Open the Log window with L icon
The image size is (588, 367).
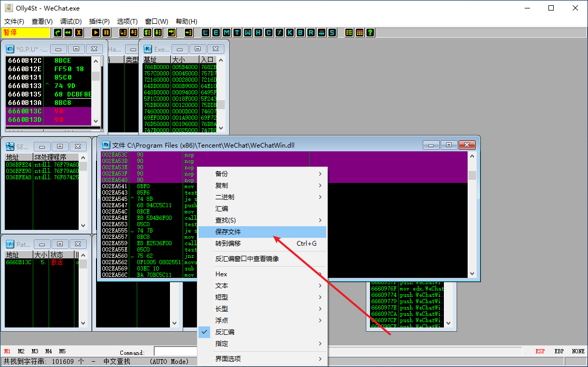[205, 33]
